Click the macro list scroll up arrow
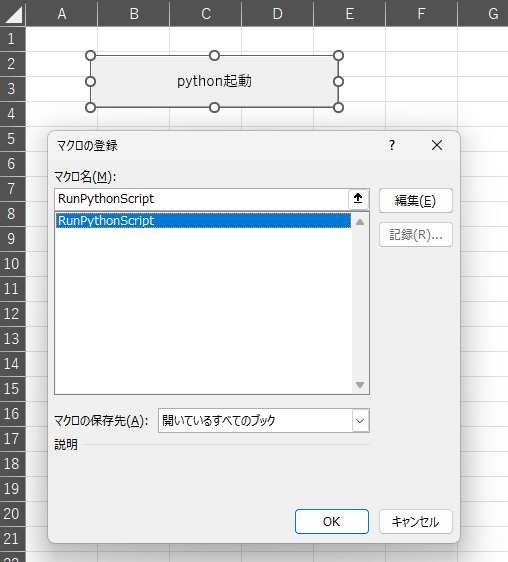This screenshot has height=562, width=508. [360, 222]
